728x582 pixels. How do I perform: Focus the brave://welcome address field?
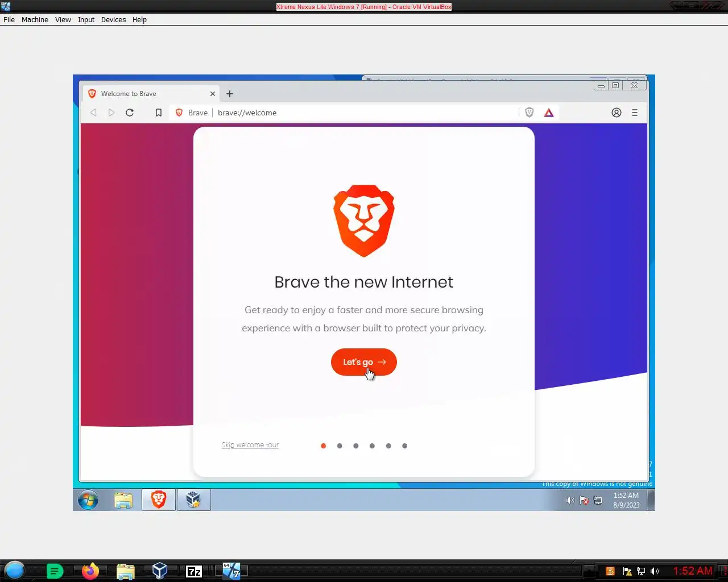(x=364, y=113)
